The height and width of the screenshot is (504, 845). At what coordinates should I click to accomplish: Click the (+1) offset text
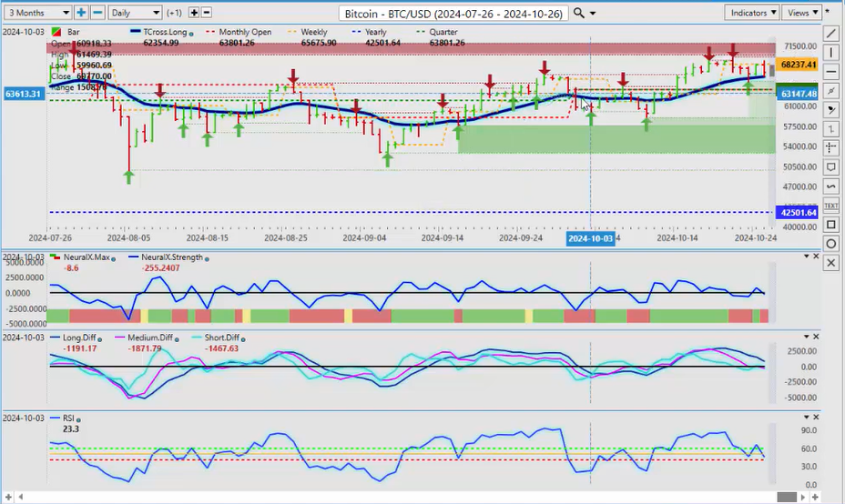click(174, 13)
